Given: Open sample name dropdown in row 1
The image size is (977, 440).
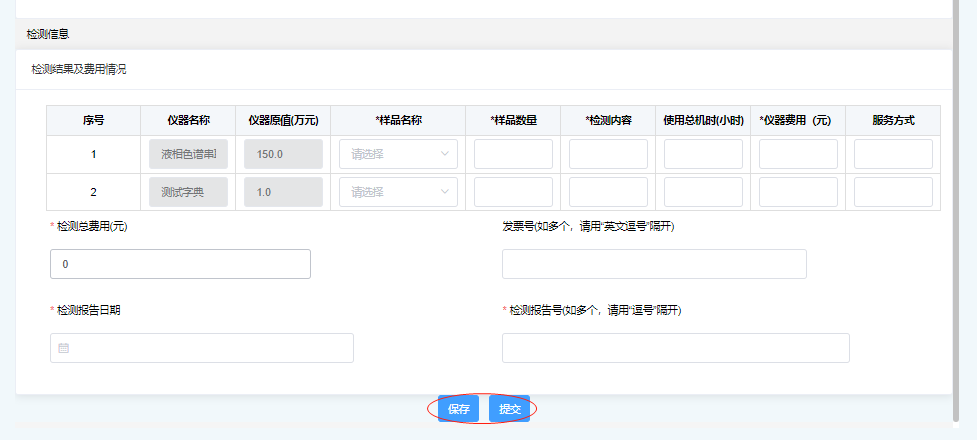Looking at the screenshot, I should pos(398,154).
